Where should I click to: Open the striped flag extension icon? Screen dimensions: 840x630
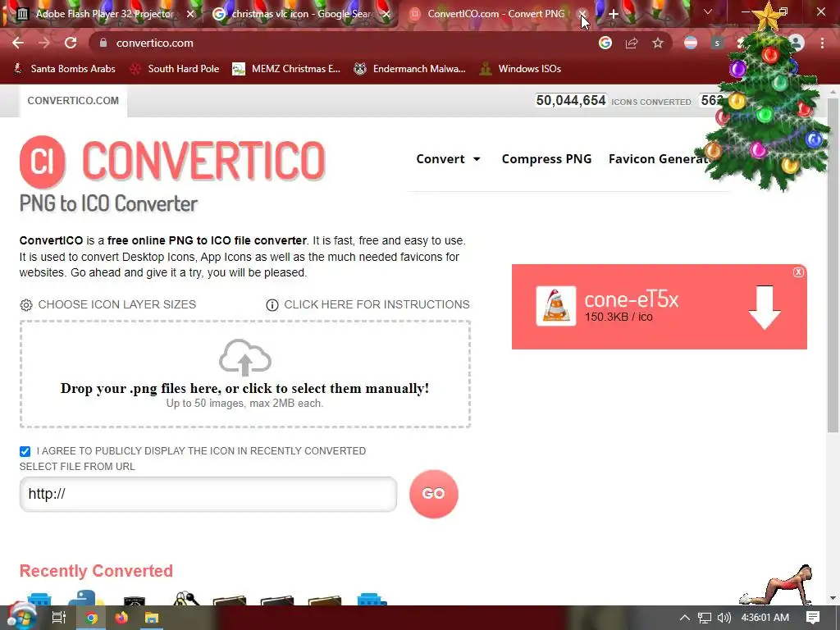tap(691, 43)
